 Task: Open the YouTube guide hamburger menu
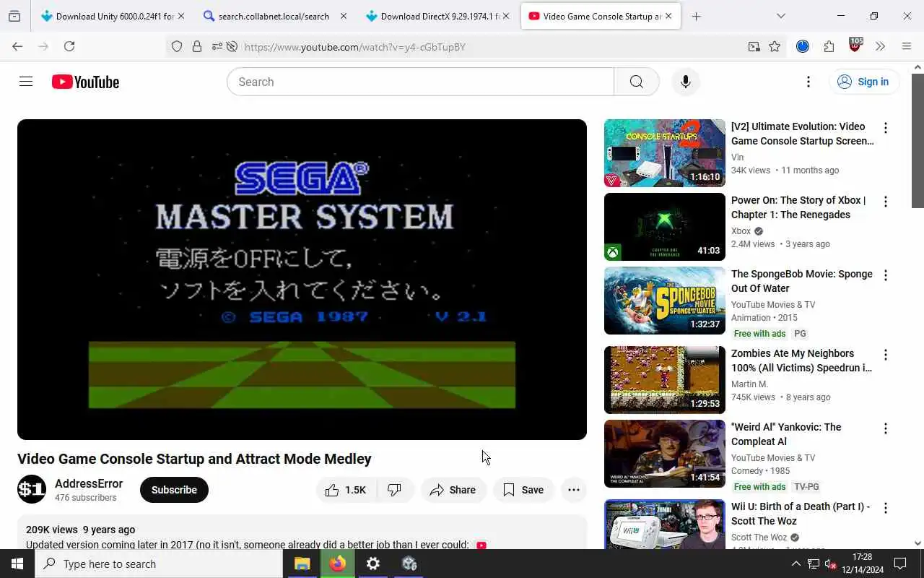point(26,82)
